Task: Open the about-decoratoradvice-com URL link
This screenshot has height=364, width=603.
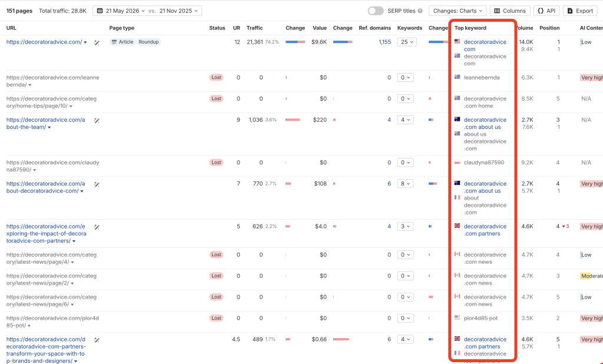Action: tap(45, 187)
